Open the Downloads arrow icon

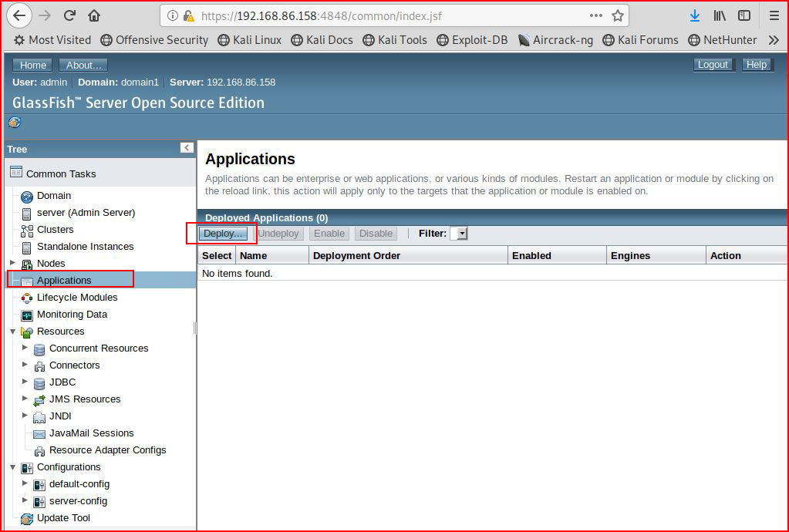click(695, 15)
